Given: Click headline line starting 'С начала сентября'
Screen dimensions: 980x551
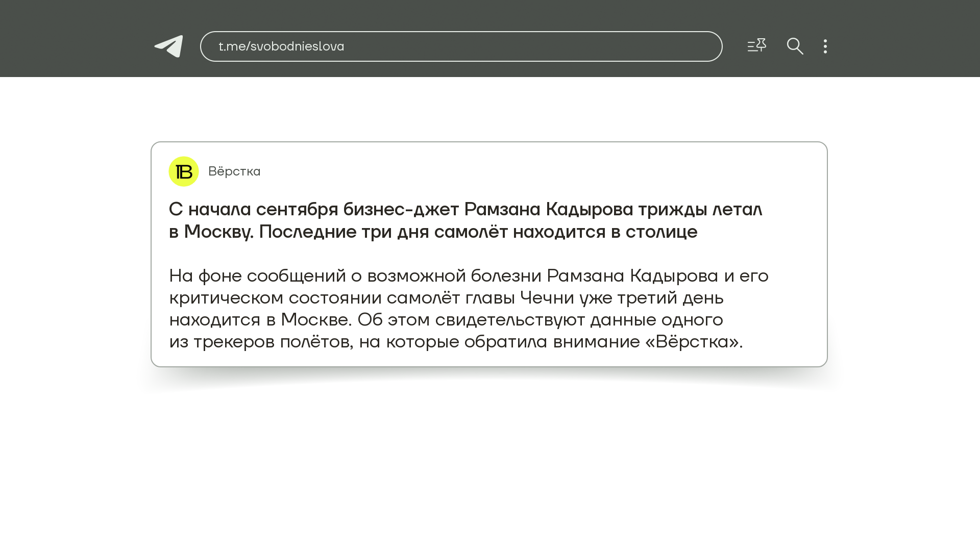Looking at the screenshot, I should (x=465, y=209).
